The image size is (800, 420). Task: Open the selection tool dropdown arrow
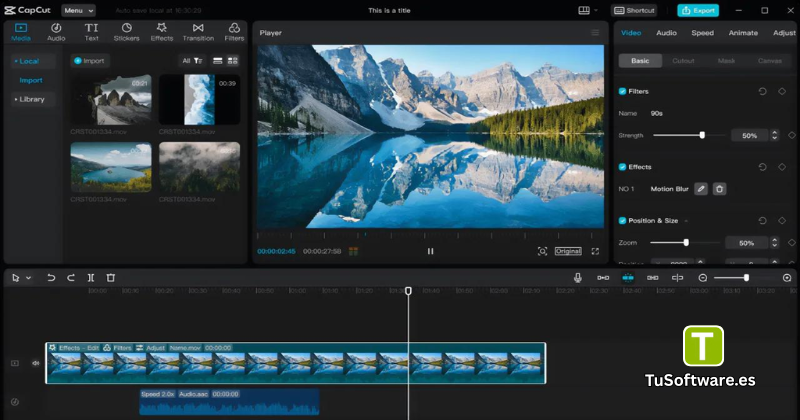point(29,278)
